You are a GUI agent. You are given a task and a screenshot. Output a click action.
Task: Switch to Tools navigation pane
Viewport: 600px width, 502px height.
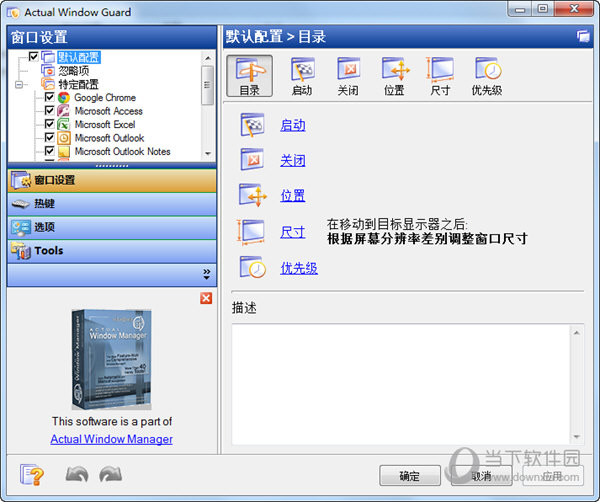tap(112, 251)
